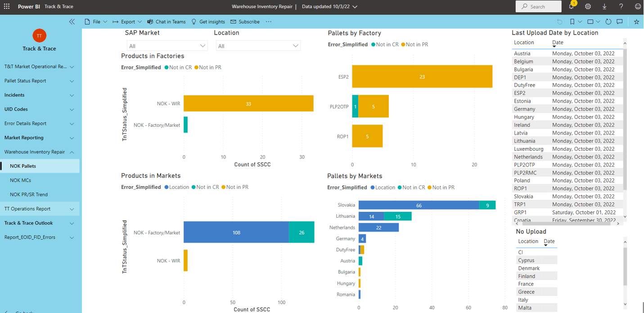Open the notifications bell icon

[x=572, y=6]
